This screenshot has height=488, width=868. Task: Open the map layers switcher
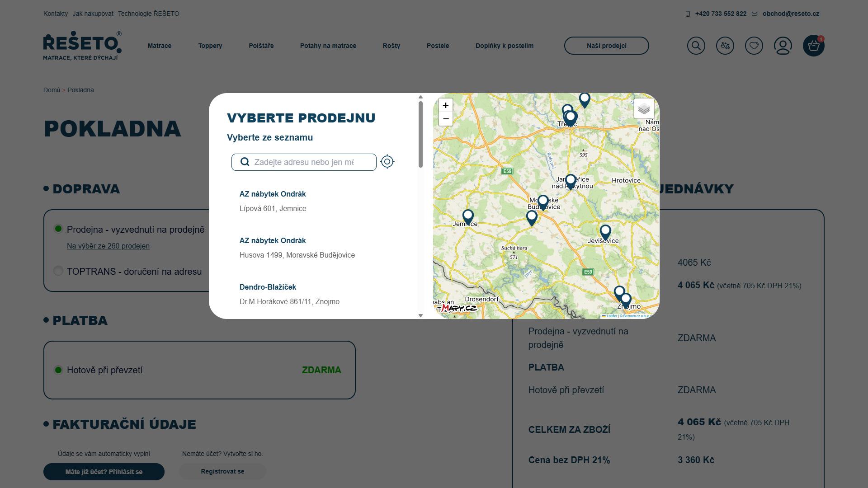click(644, 109)
